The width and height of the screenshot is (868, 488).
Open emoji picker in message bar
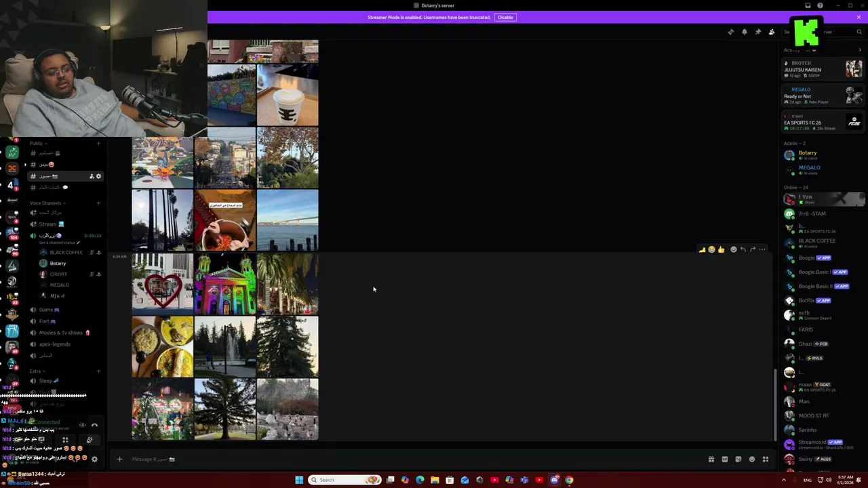(x=751, y=459)
